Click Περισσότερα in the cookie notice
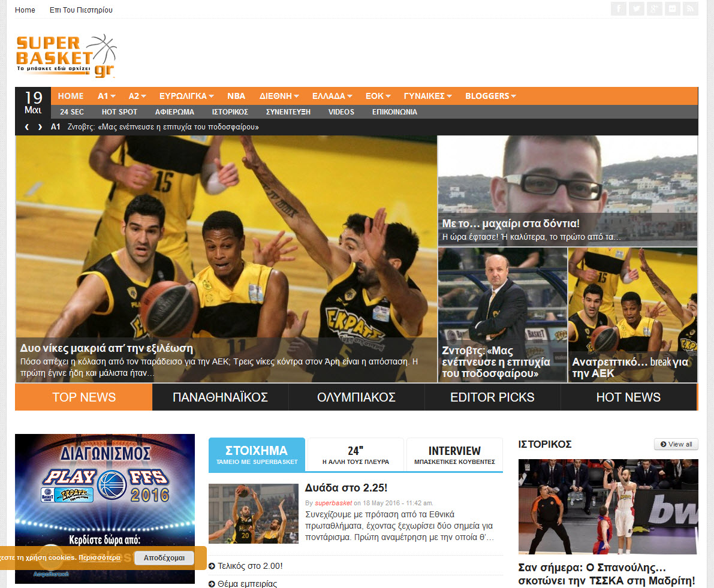Image resolution: width=714 pixels, height=588 pixels. 100,557
